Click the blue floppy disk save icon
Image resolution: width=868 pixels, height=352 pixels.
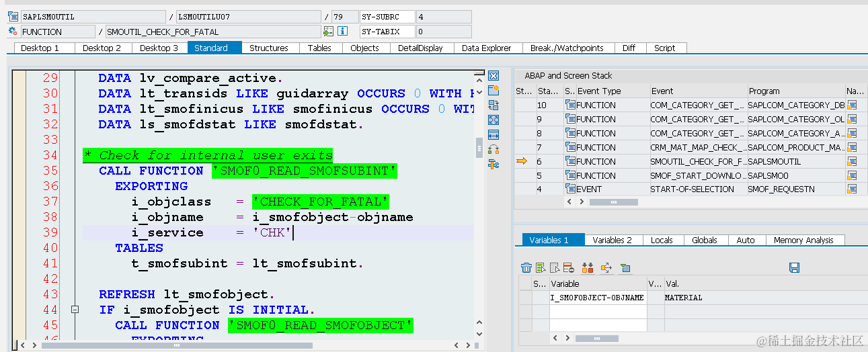coord(794,268)
